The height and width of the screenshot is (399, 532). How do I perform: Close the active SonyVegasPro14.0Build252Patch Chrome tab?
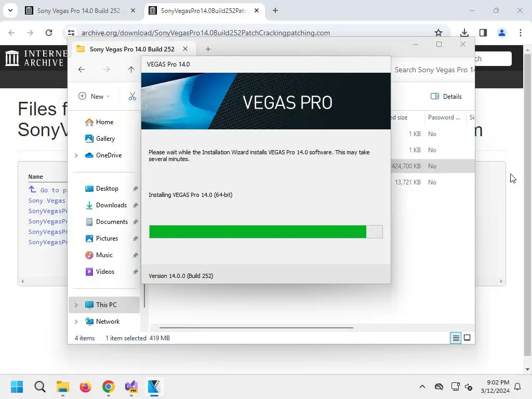257,10
